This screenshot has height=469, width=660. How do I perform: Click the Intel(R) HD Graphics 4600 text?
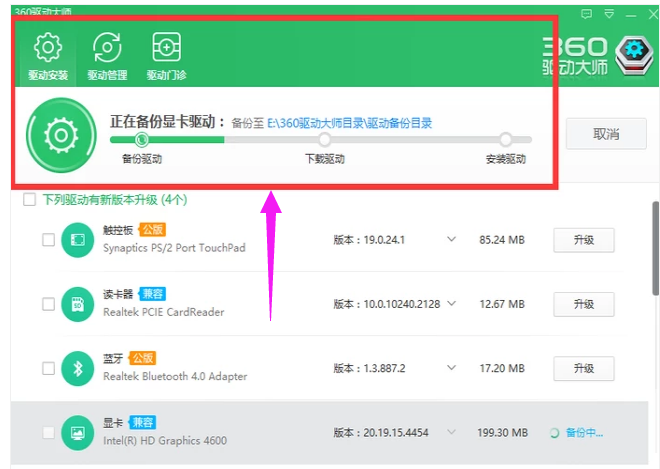click(165, 440)
